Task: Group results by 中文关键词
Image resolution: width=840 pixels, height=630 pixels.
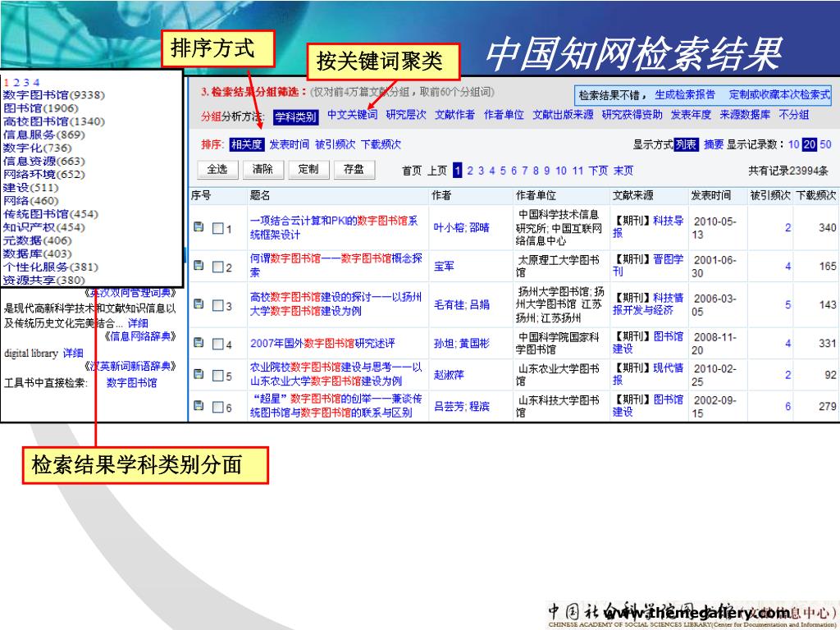Action: pos(352,115)
